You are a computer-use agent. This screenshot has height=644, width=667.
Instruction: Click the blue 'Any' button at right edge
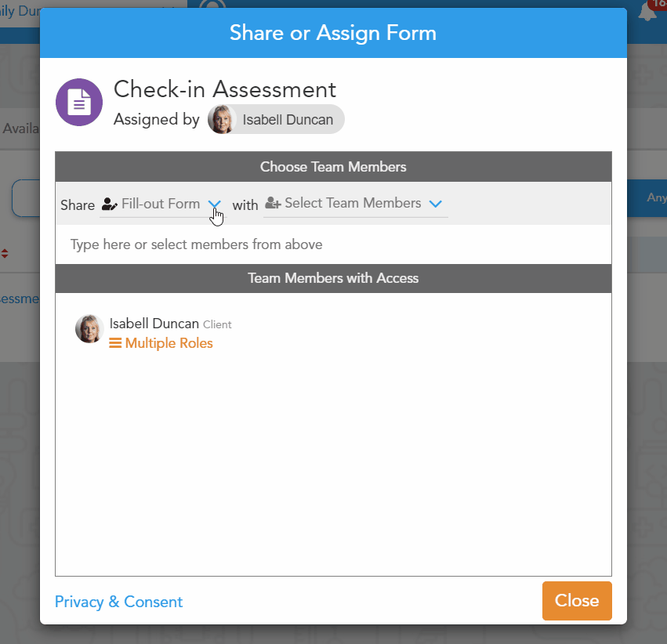coord(656,198)
